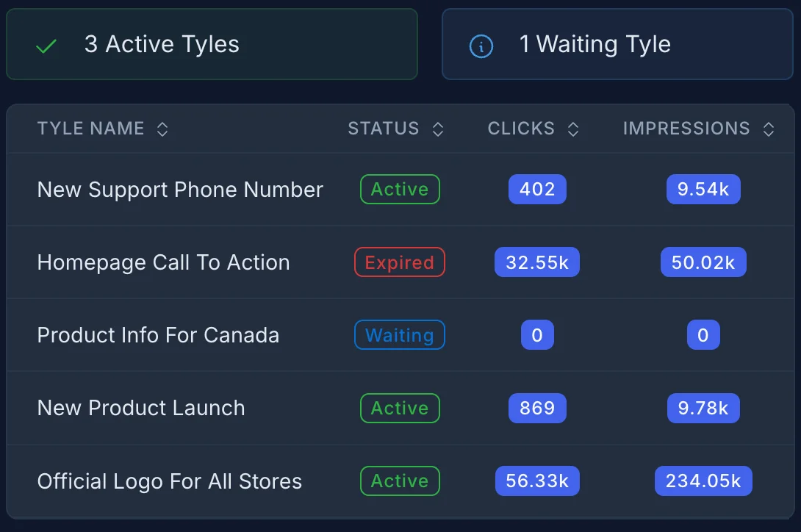Viewport: 801px width, 532px height.
Task: Click the green checkmark icon
Action: [x=45, y=44]
